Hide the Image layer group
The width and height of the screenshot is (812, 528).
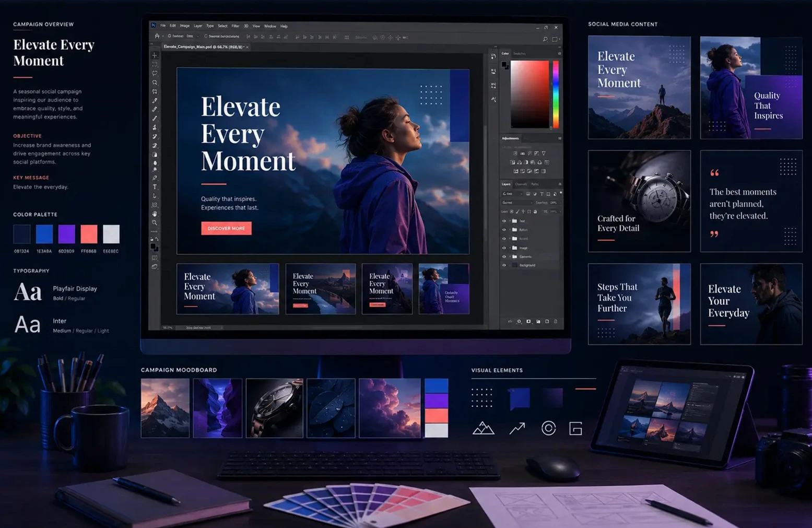[504, 248]
